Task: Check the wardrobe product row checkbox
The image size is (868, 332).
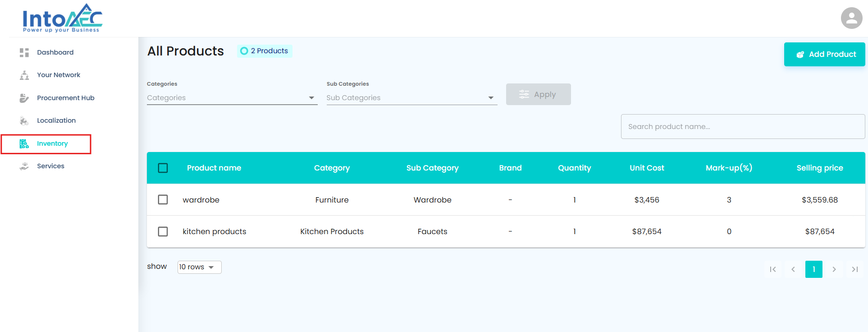Action: 163,199
